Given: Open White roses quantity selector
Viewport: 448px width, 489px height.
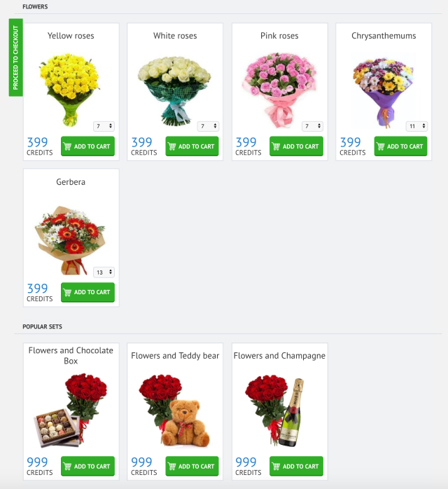Looking at the screenshot, I should 209,126.
